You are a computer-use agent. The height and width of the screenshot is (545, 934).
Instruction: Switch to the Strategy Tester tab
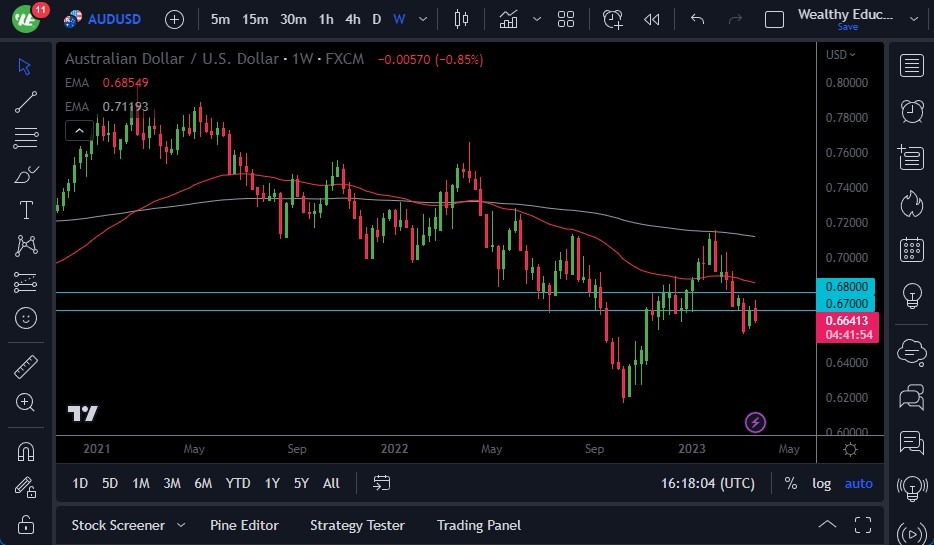tap(357, 525)
